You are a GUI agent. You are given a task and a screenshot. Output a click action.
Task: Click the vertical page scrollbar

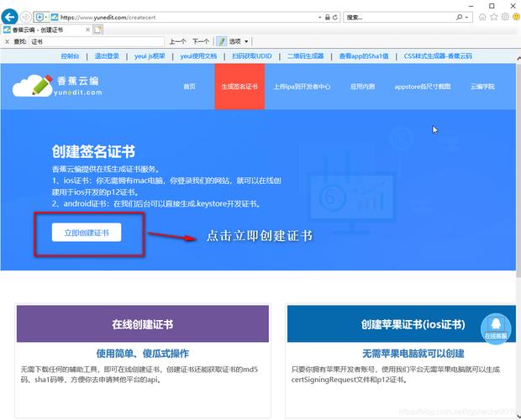pos(518,170)
